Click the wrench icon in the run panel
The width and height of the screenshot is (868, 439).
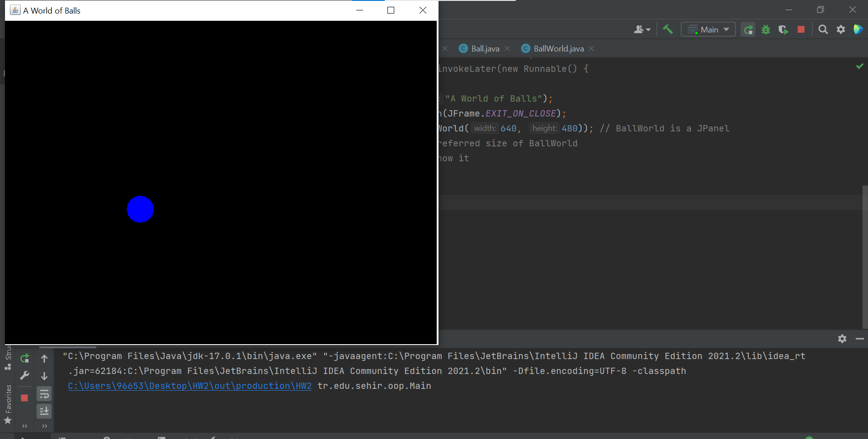pyautogui.click(x=24, y=376)
